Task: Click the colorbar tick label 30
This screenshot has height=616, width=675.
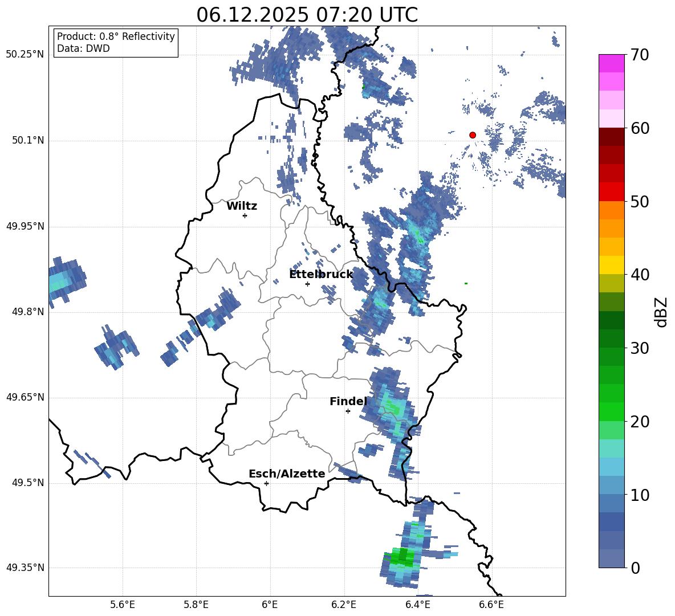Action: 640,348
